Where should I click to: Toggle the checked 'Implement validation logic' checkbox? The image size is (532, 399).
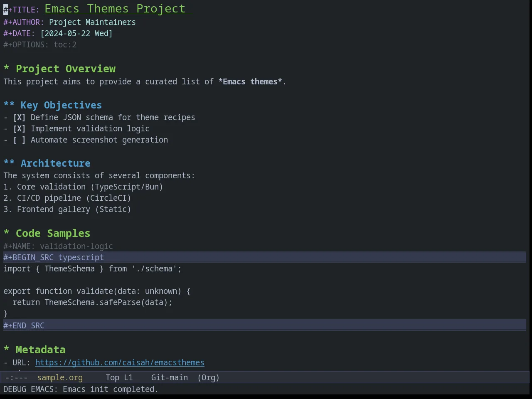[19, 129]
